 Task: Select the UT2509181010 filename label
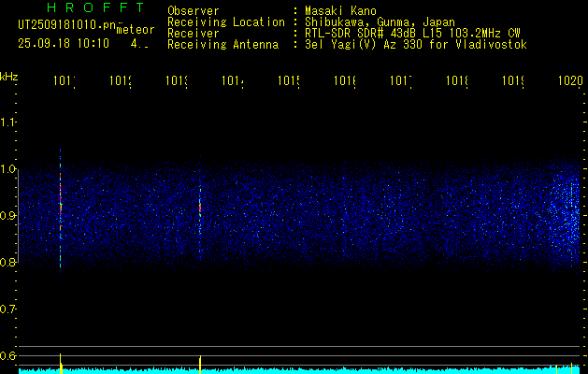click(x=67, y=23)
